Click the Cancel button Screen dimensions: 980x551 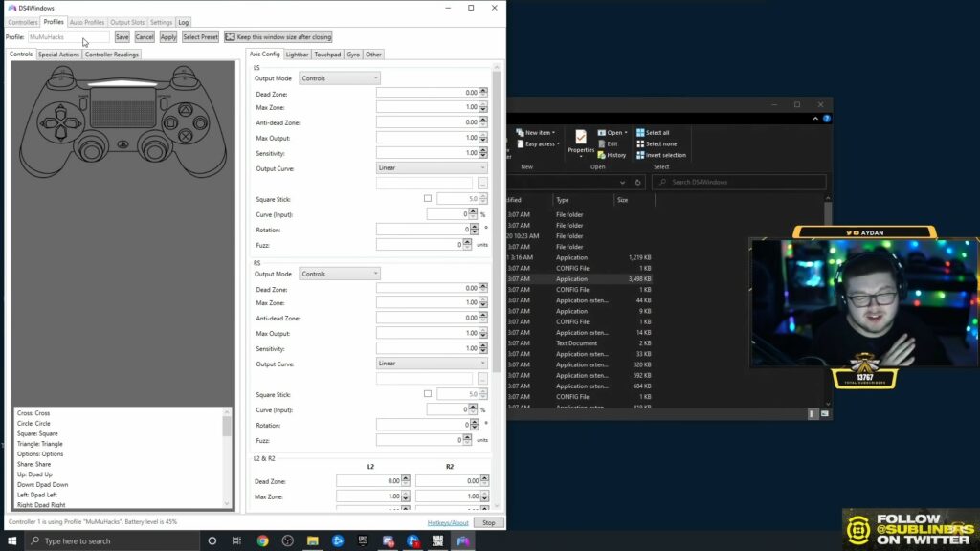(x=145, y=37)
